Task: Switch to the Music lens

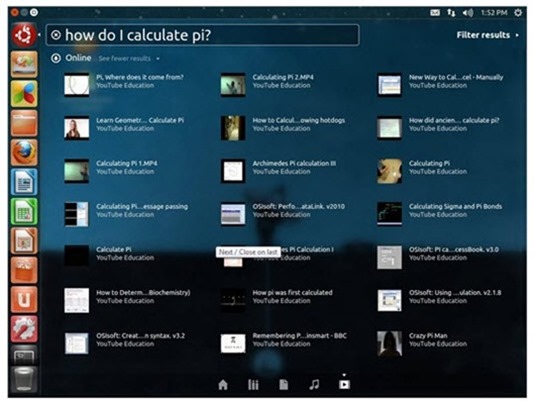Action: pyautogui.click(x=314, y=385)
